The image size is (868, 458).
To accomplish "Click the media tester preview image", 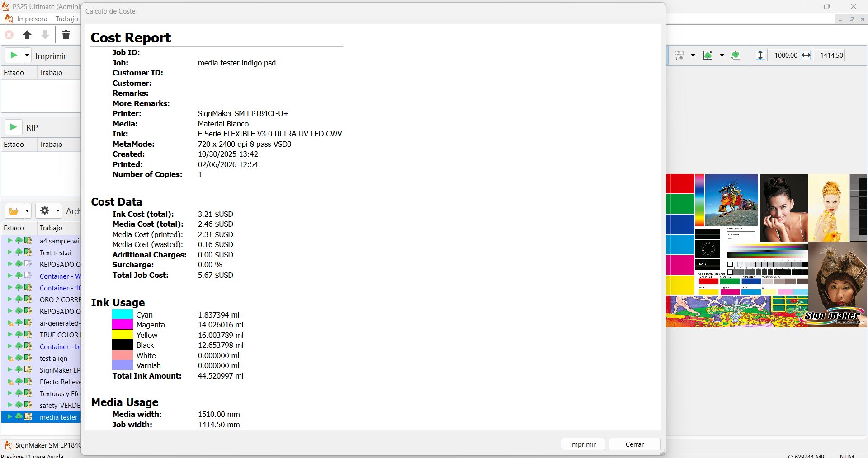I will [x=766, y=251].
